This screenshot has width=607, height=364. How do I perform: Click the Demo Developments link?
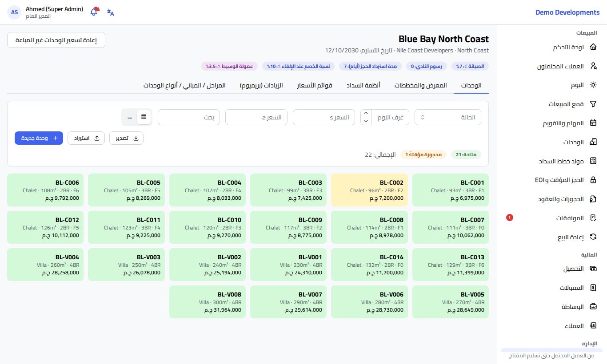tap(567, 12)
